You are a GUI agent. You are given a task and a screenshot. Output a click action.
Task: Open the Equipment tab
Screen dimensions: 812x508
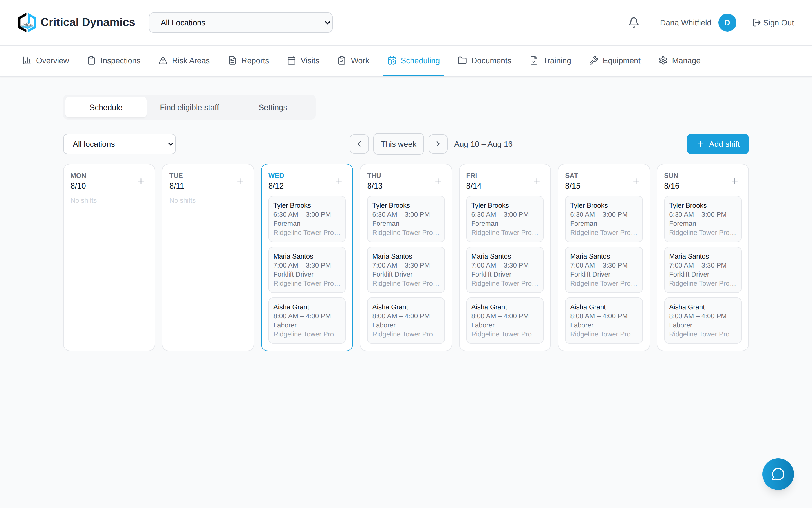(615, 60)
